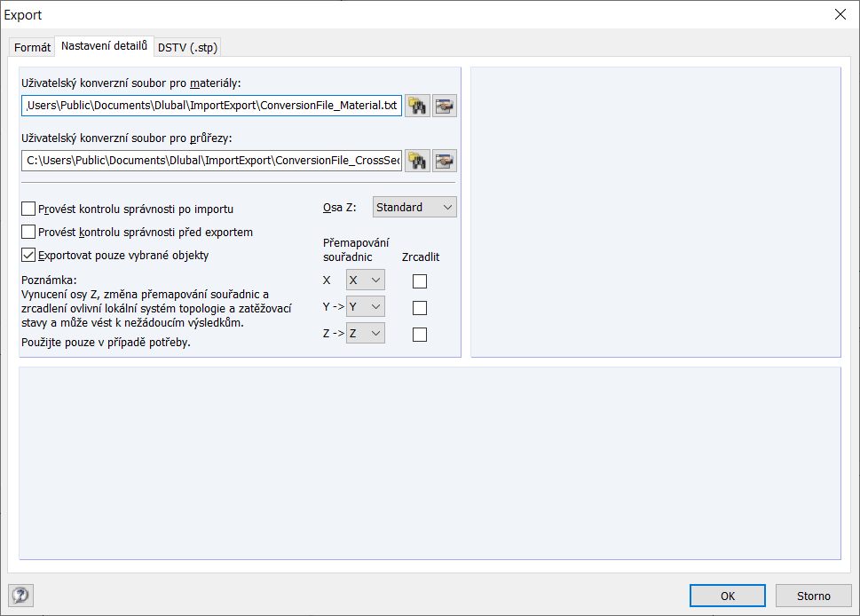Screen dimensions: 860x616
Task: Expand the Y coordinate remapping dropdown
Action: coord(366,307)
